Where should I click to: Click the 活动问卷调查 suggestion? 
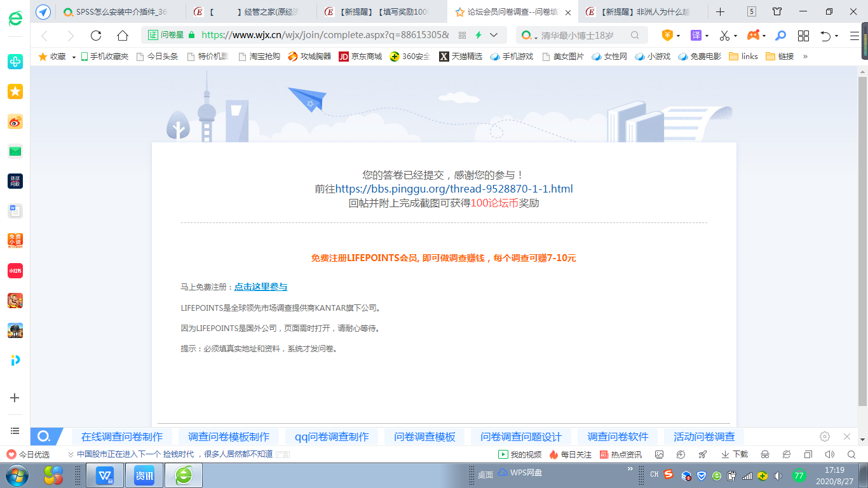point(704,437)
